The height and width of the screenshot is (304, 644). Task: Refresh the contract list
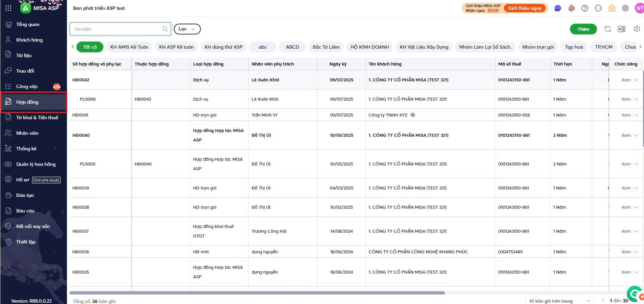608,29
